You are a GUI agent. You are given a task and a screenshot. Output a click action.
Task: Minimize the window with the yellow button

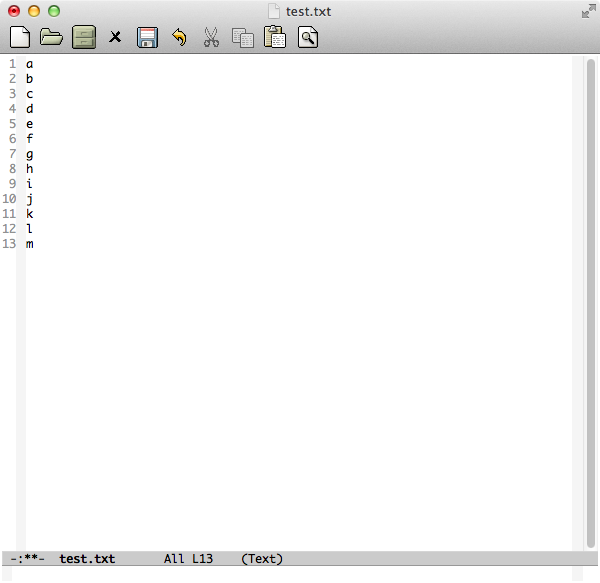[x=34, y=11]
